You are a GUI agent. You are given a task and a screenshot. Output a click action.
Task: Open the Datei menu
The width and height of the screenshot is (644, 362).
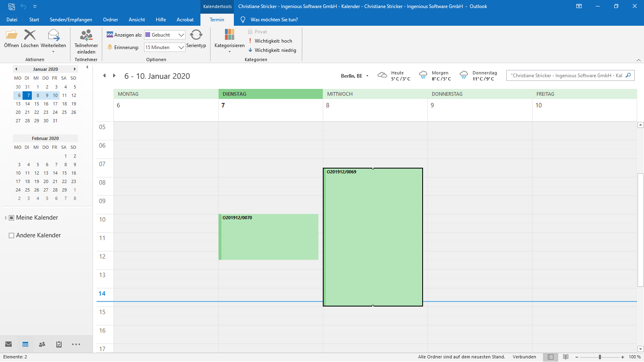point(12,20)
